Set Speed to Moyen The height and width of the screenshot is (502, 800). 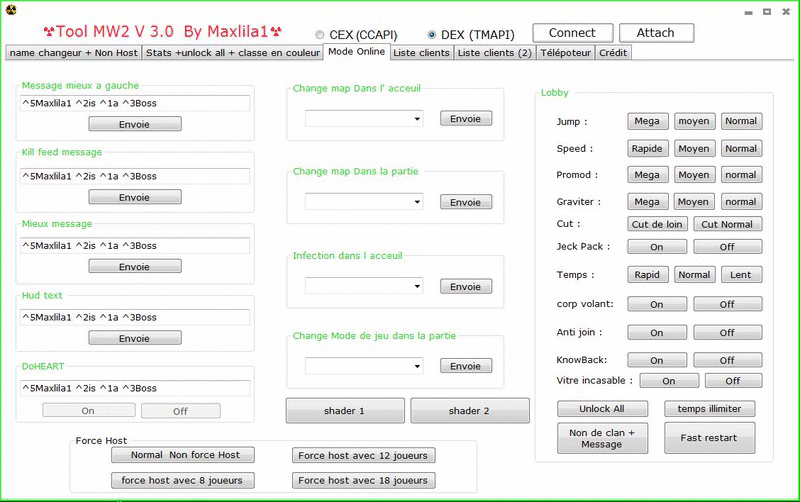click(x=694, y=148)
